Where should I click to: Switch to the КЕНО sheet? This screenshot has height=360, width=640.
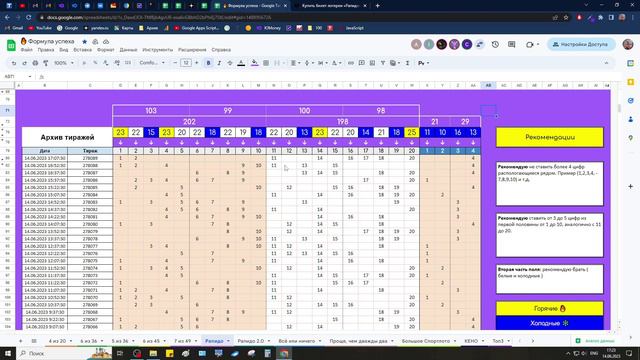471,341
